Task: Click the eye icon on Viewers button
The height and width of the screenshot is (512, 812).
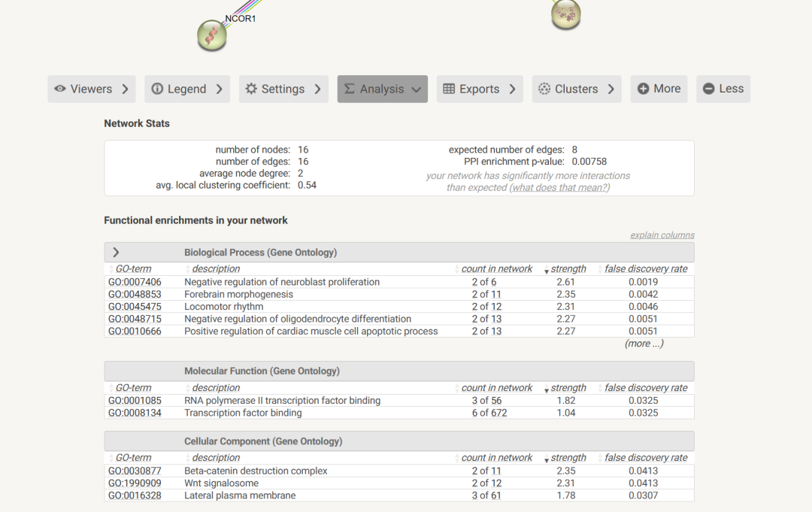Action: click(x=60, y=89)
